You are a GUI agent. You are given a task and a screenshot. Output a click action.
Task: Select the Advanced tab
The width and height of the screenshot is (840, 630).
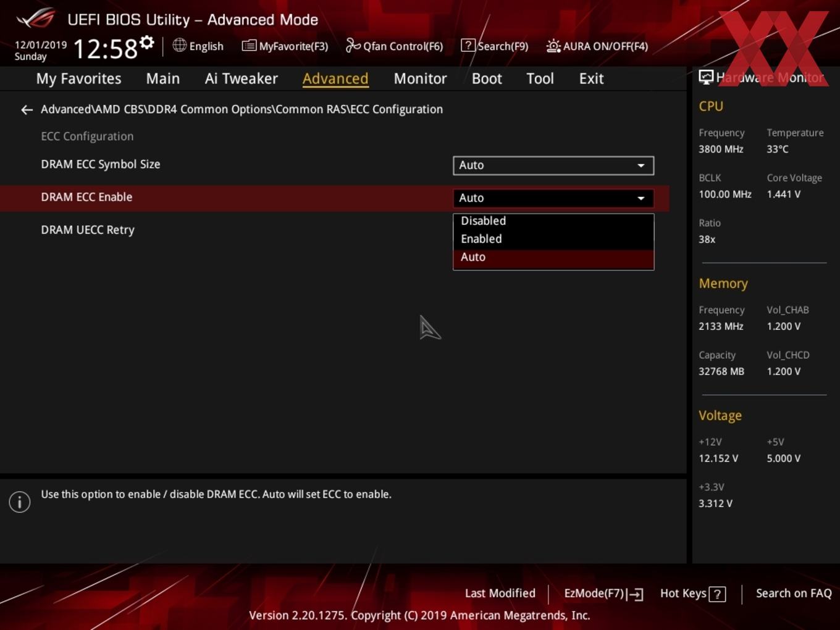335,78
